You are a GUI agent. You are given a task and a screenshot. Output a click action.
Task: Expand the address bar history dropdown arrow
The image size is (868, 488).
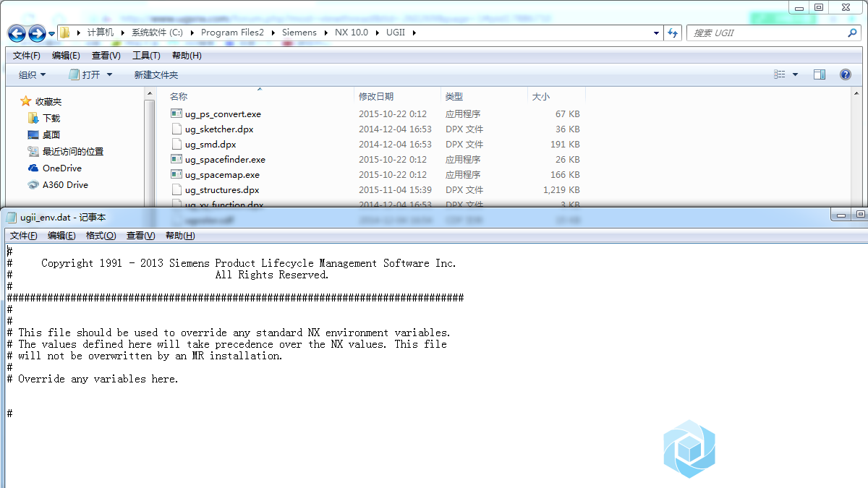(656, 33)
